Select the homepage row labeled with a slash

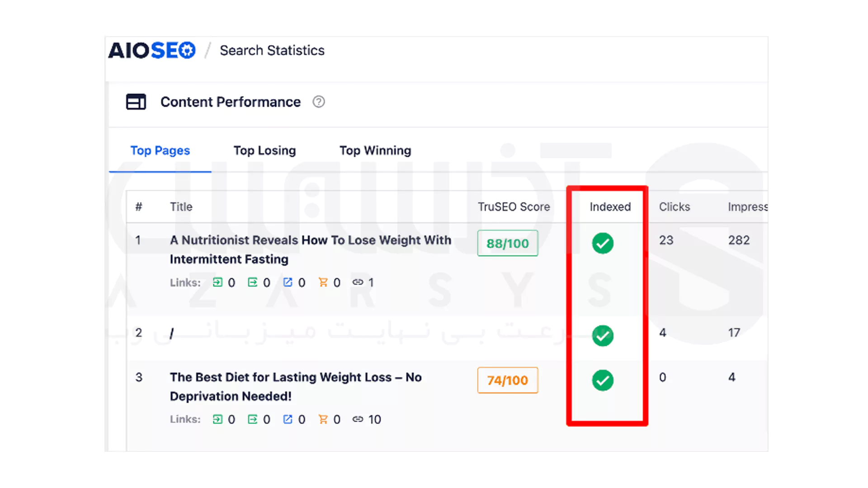pyautogui.click(x=171, y=333)
